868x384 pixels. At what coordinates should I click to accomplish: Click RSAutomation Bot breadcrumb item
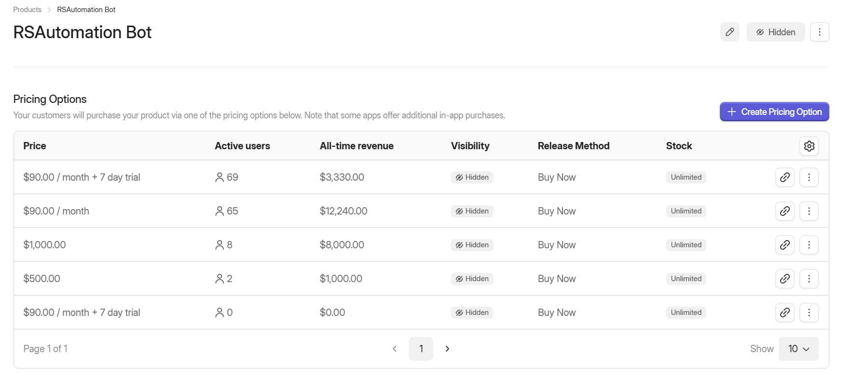[x=86, y=10]
